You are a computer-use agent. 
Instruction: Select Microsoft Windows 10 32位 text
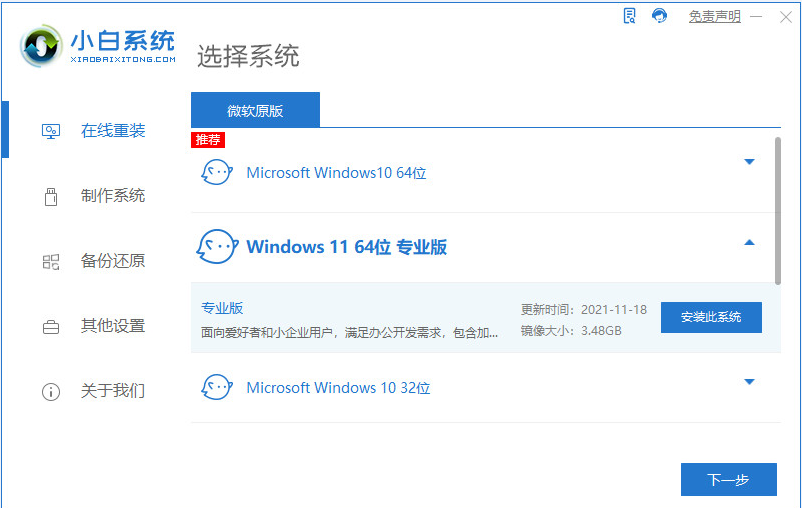(338, 388)
